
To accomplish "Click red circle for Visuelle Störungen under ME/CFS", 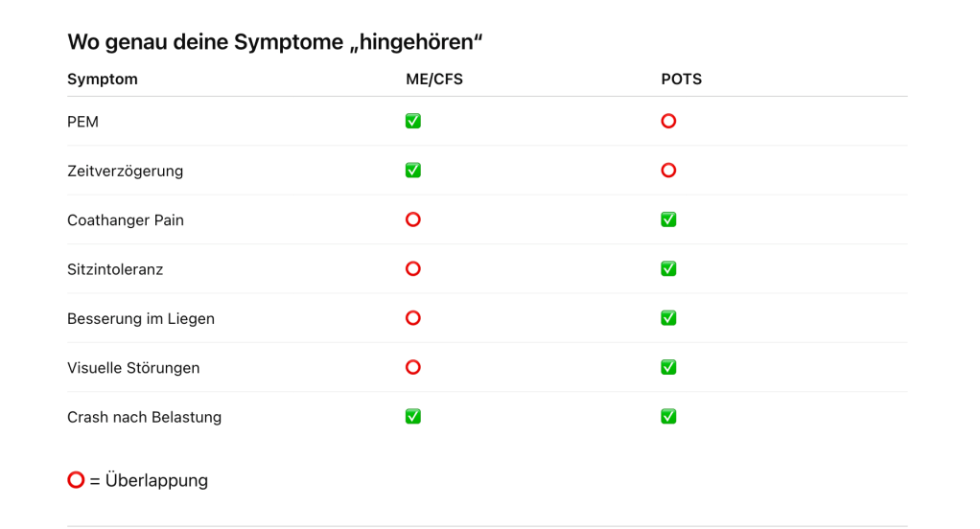I will point(413,367).
